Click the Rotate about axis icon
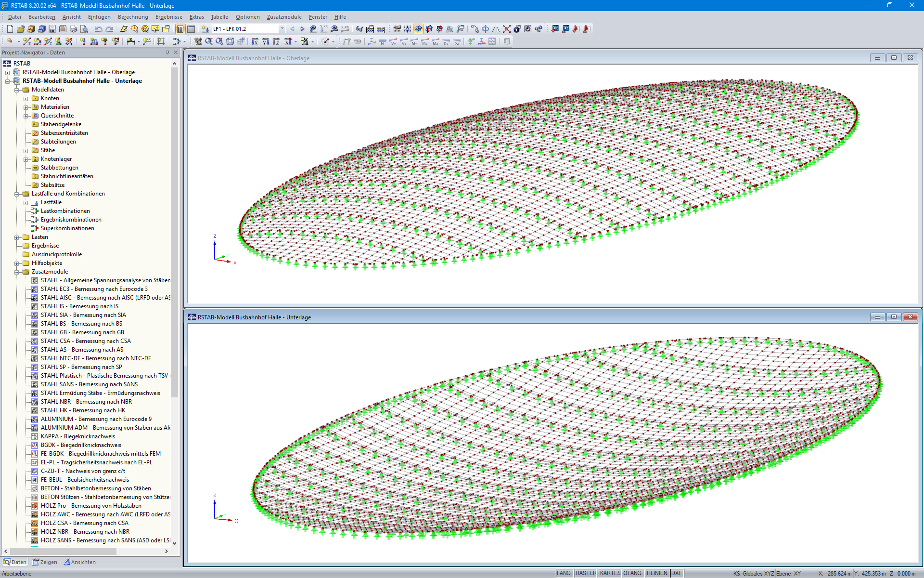This screenshot has height=578, width=924. pyautogui.click(x=486, y=29)
